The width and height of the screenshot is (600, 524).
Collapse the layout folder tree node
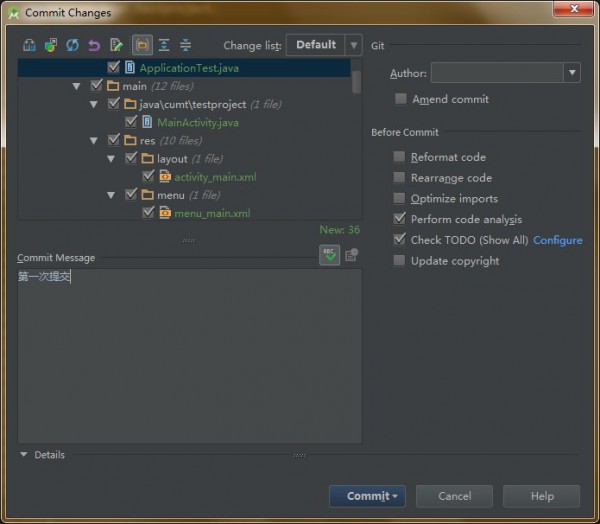[111, 158]
